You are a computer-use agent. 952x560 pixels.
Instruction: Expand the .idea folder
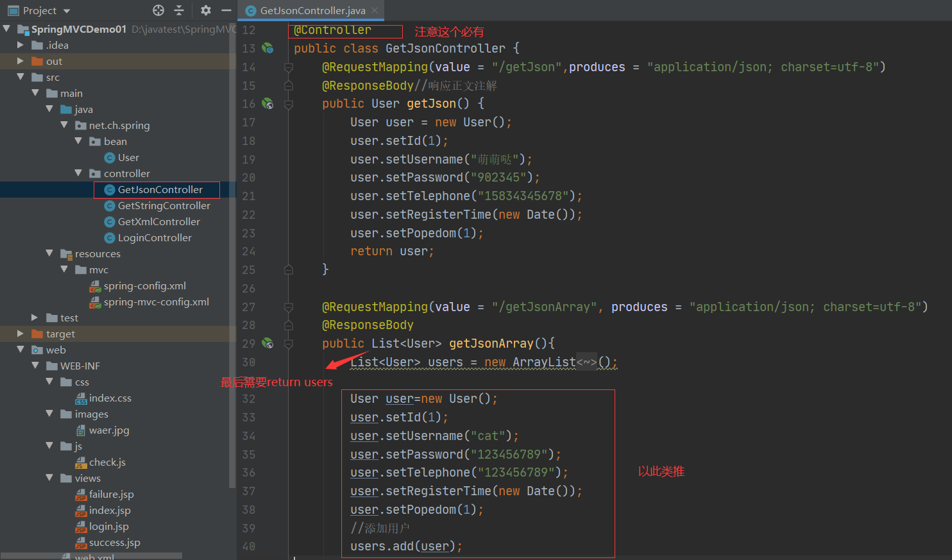[21, 45]
